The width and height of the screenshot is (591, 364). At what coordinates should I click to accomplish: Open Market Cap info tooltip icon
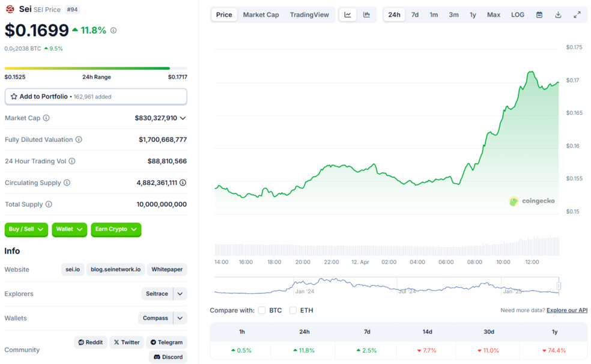46,118
